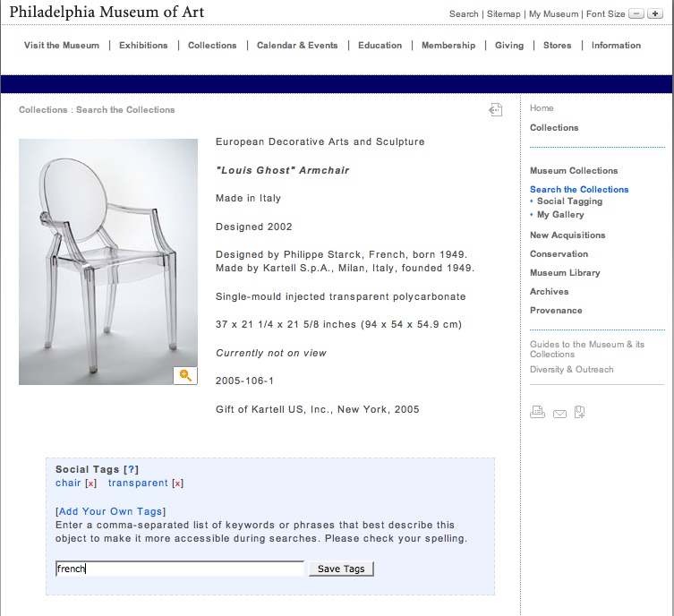Go to My Museum

(x=554, y=13)
